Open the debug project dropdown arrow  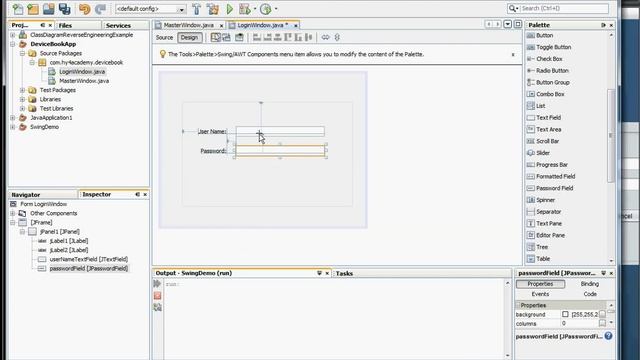point(255,9)
